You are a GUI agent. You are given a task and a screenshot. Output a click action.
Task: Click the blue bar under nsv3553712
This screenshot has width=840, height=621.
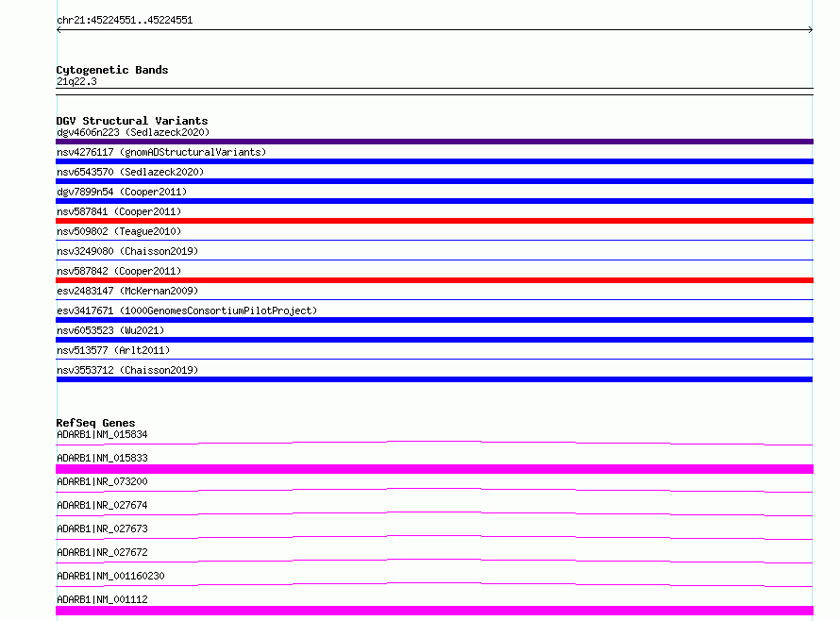point(434,379)
